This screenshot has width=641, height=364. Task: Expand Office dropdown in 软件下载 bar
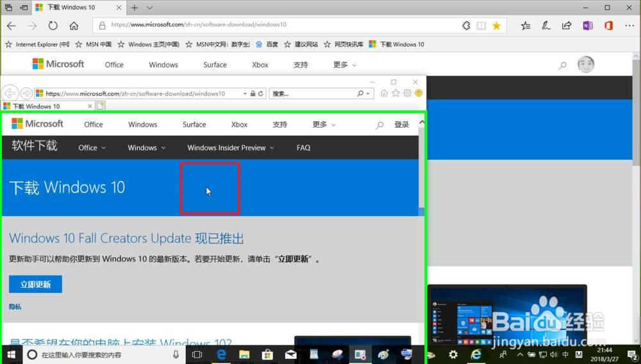tap(92, 148)
